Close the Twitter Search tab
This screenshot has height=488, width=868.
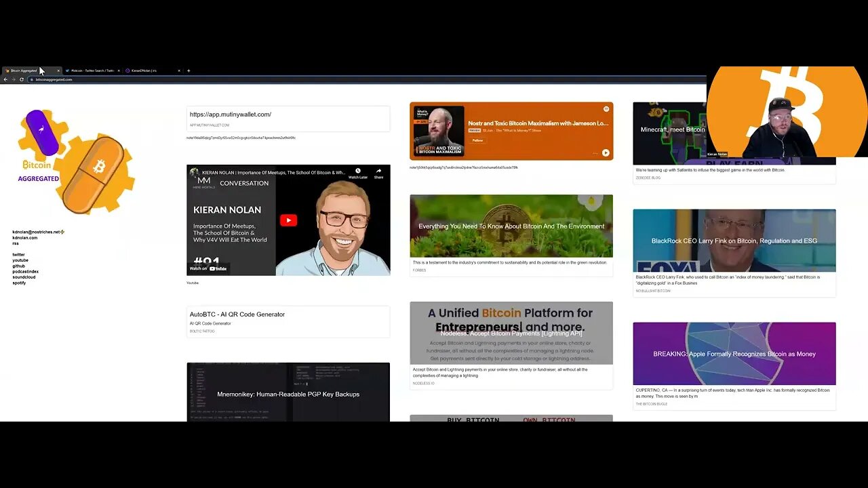point(119,70)
